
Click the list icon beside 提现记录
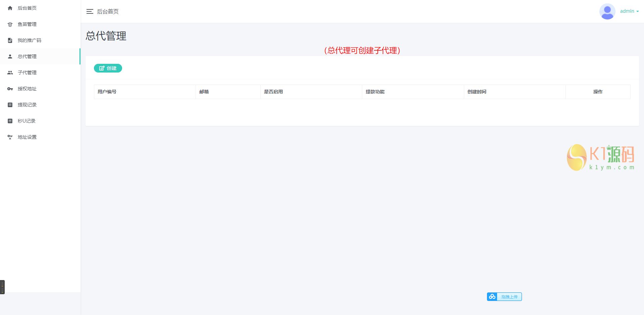coord(10,105)
